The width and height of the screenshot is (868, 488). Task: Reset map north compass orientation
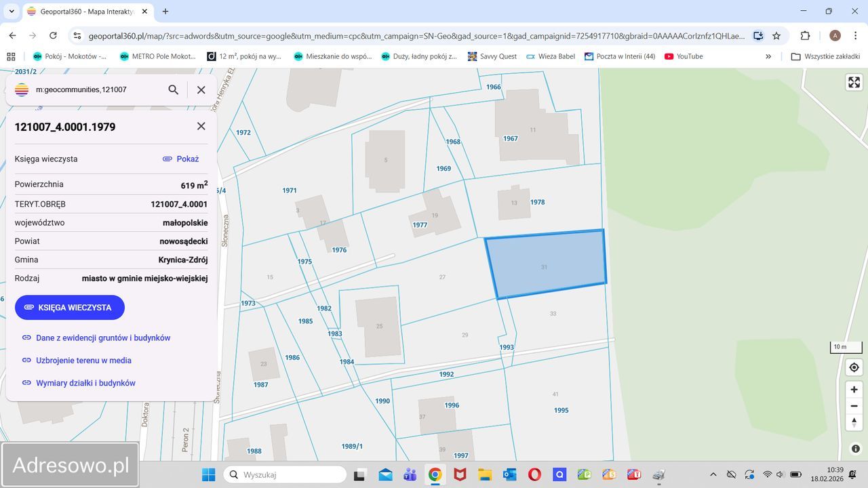click(x=854, y=422)
